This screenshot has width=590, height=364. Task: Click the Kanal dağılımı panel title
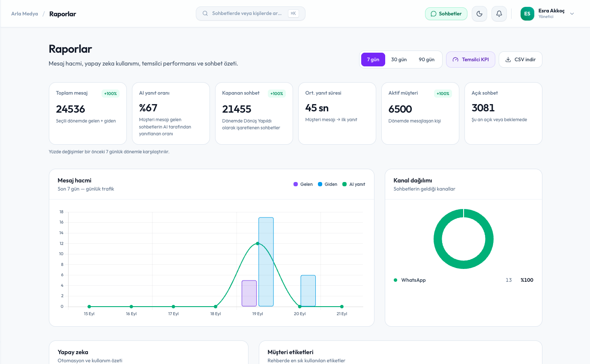point(413,180)
